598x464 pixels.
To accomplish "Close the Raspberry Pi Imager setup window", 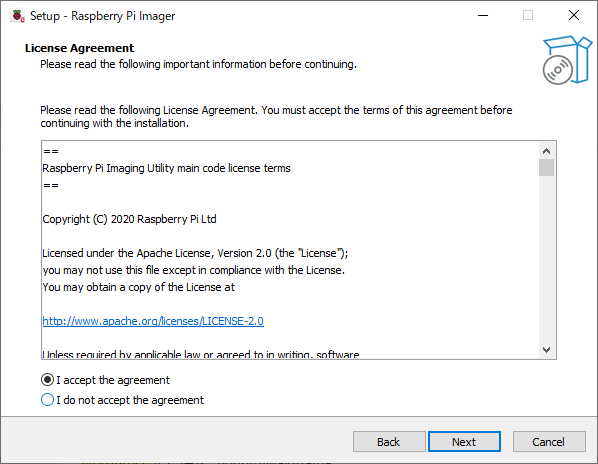I will pos(574,16).
